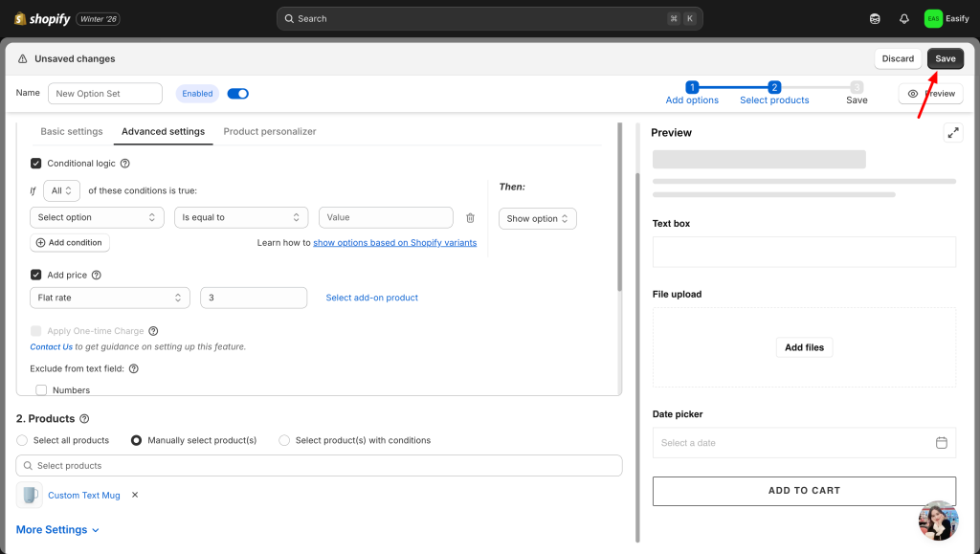Click the calendar icon in date picker
Image resolution: width=980 pixels, height=554 pixels.
point(941,443)
